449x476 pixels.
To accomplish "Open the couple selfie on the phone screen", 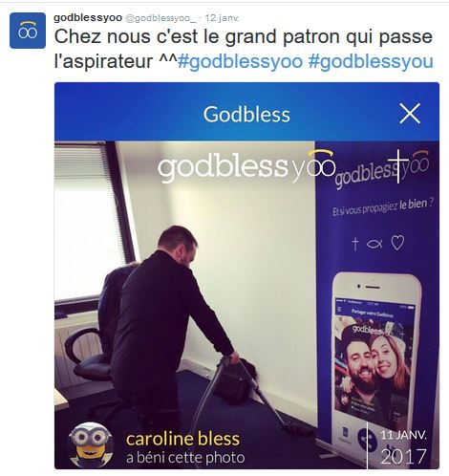I will point(374,371).
